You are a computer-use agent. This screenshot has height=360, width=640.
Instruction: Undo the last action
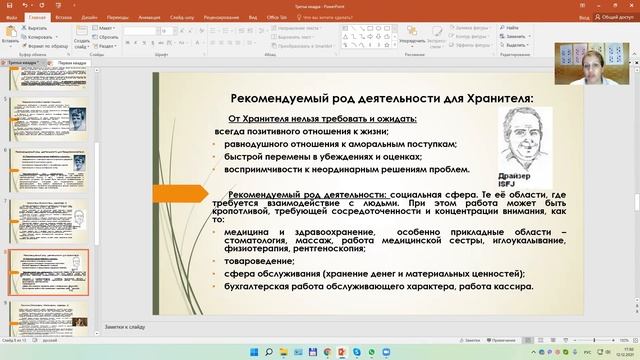click(x=25, y=6)
